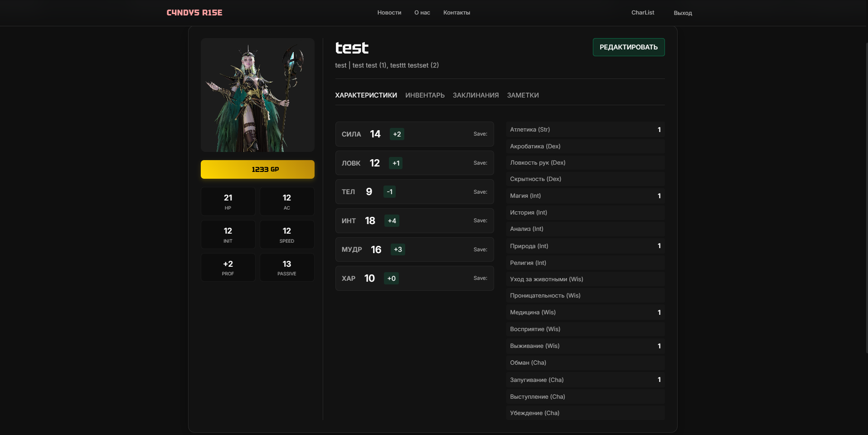
Task: Select the 21 HP stat box
Action: [228, 201]
